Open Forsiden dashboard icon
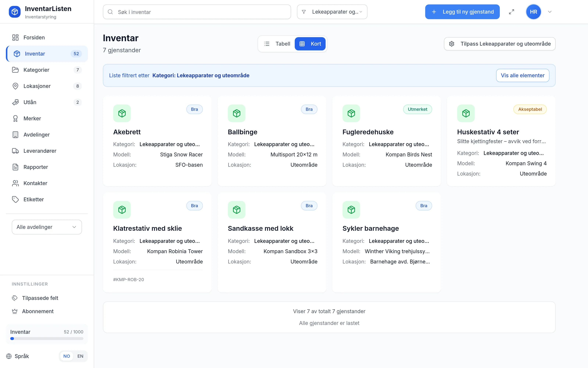 coord(15,38)
